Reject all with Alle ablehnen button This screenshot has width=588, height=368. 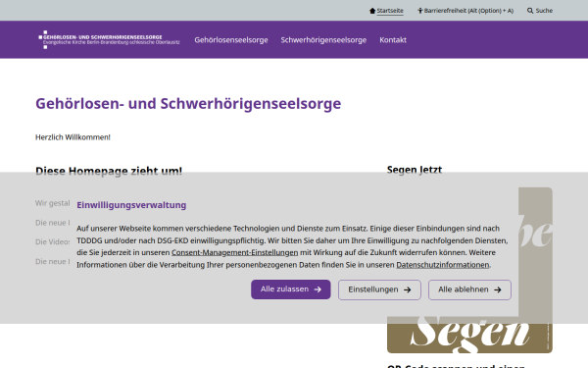click(x=469, y=289)
